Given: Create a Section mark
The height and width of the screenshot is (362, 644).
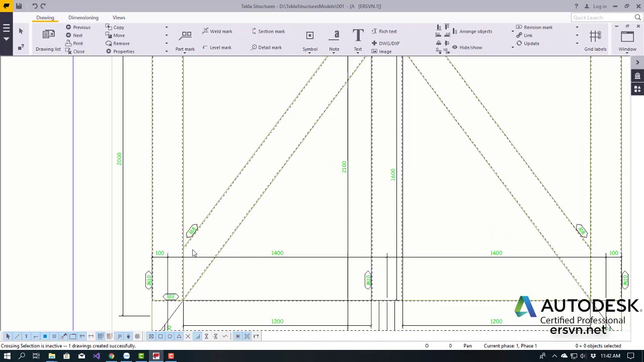Looking at the screenshot, I should 268,31.
